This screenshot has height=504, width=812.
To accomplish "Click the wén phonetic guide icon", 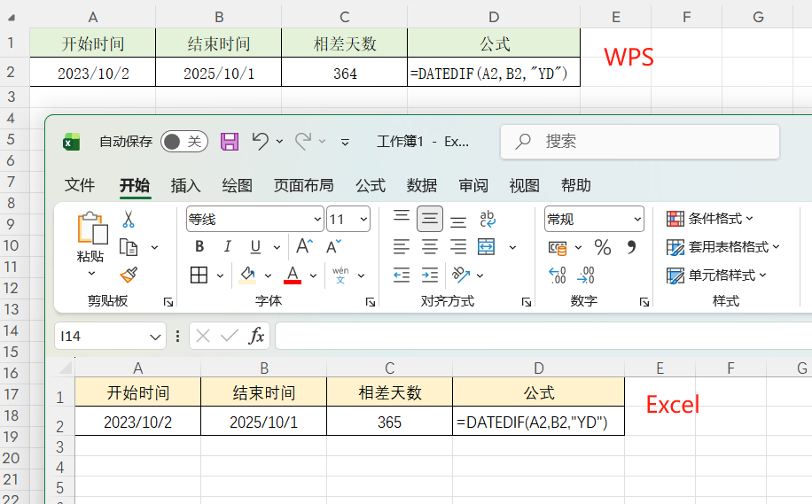I will (x=340, y=275).
